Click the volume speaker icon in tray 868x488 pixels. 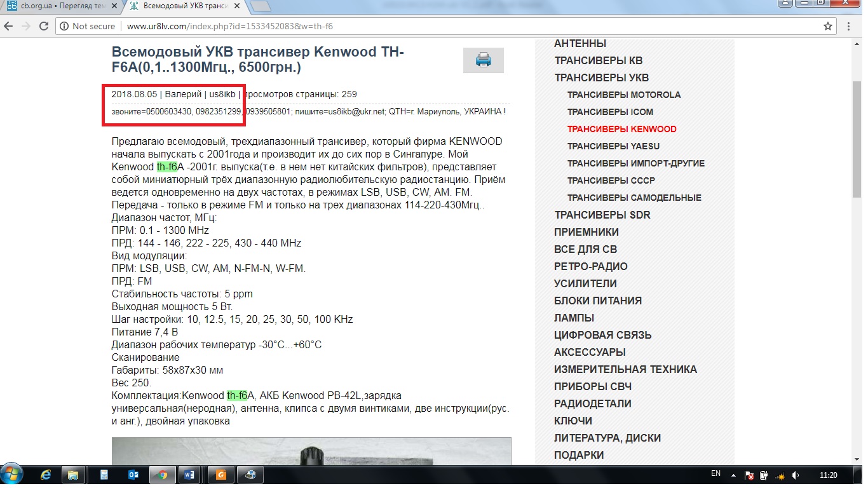796,475
